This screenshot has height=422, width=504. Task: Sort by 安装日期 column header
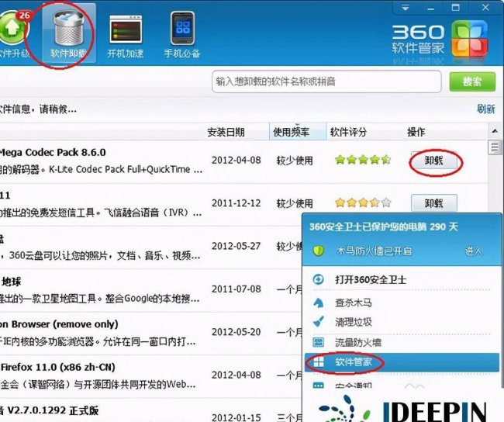coord(226,132)
